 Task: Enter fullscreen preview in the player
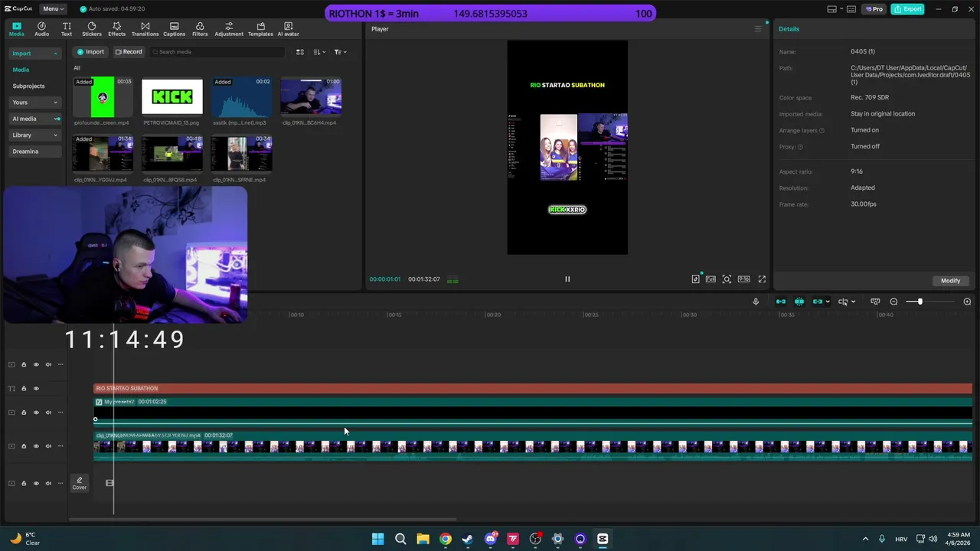(x=762, y=279)
